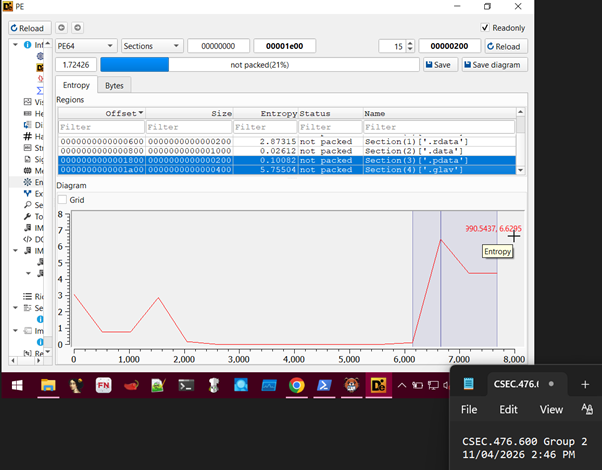Screen dimensions: 602x470
Task: Increase the 15 spinner value
Action: tap(410, 43)
